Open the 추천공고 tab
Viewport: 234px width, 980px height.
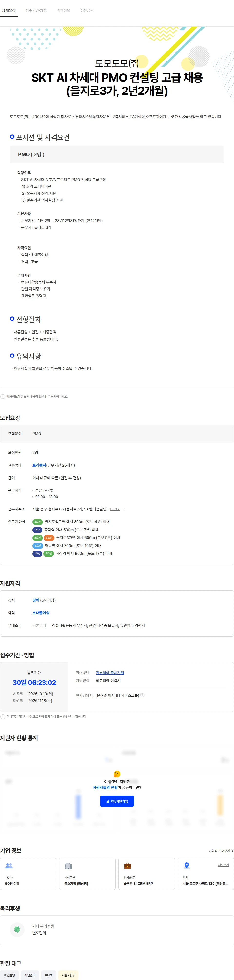[x=87, y=10]
